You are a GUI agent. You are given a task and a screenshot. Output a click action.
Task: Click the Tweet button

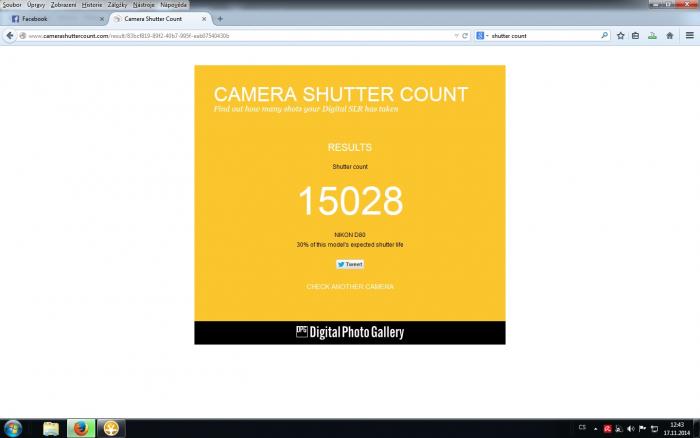[x=350, y=264]
